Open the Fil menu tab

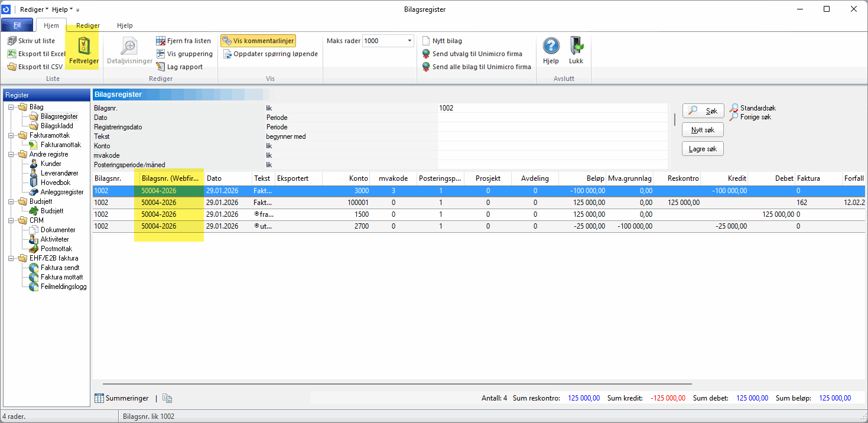17,25
